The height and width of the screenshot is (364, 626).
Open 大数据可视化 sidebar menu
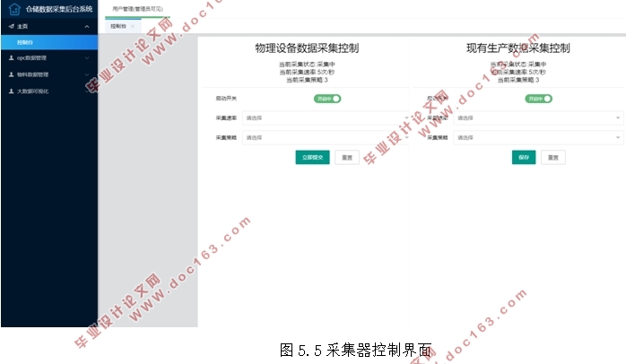point(49,91)
